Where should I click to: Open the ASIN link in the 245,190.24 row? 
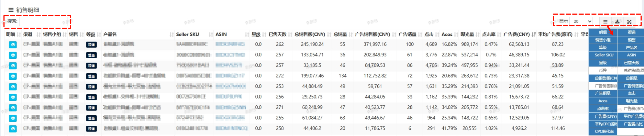tap(230, 44)
